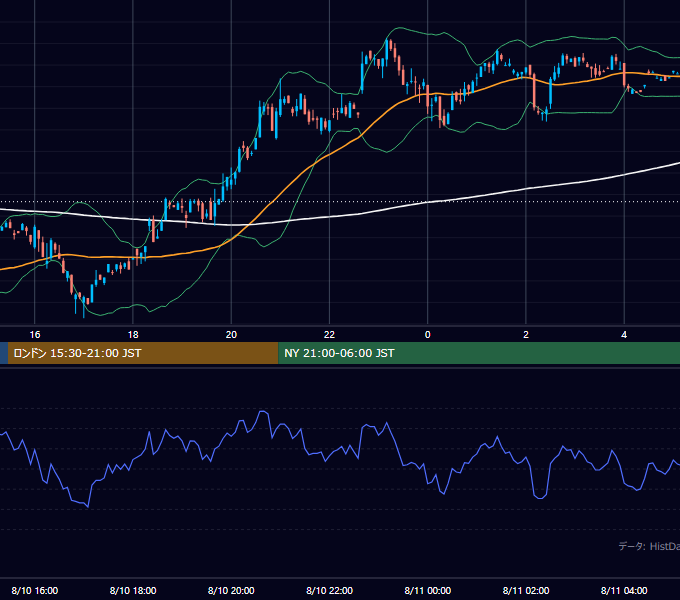Viewport: 680px width, 600px height.
Task: Click hour label 0 on price chart axis
Action: [428, 335]
